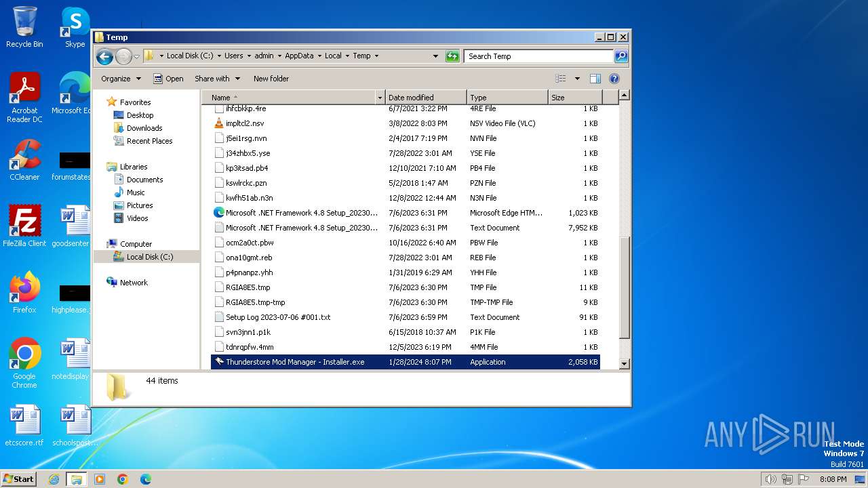This screenshot has width=868, height=488.
Task: Sort by Size column header
Action: pyautogui.click(x=575, y=98)
